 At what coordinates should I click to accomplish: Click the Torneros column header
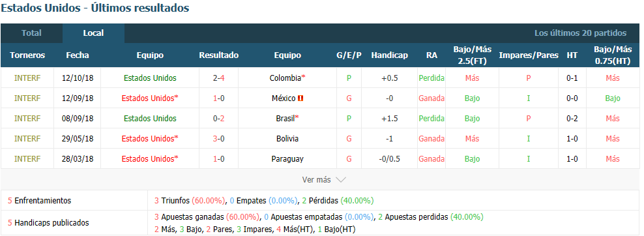point(27,55)
